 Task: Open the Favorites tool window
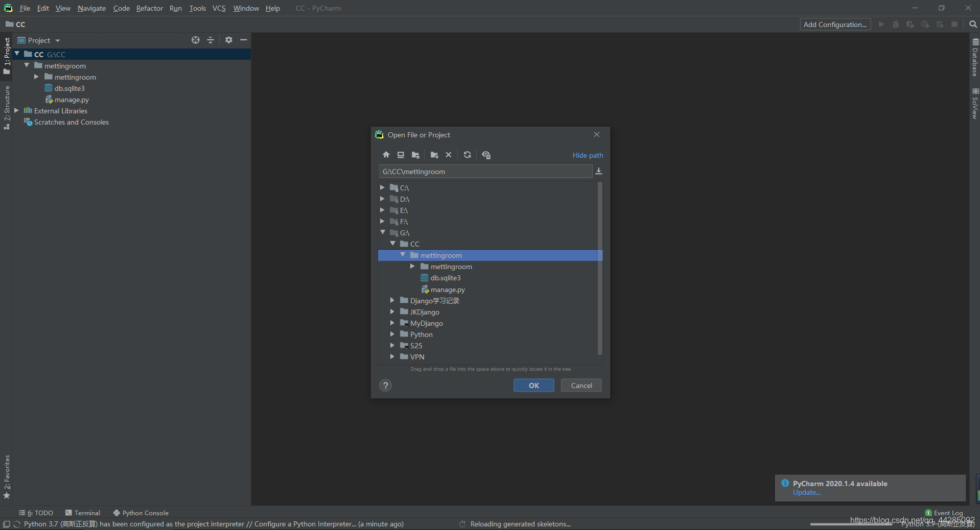click(x=7, y=476)
